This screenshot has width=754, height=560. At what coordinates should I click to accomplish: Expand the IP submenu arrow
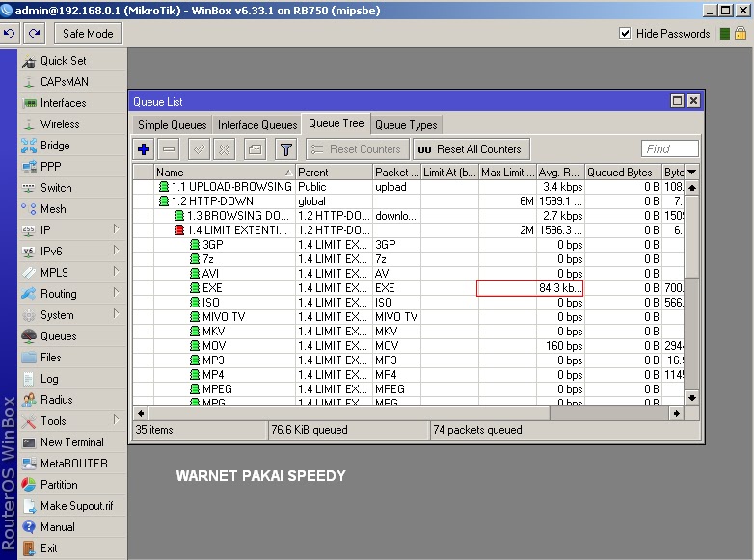click(x=116, y=228)
